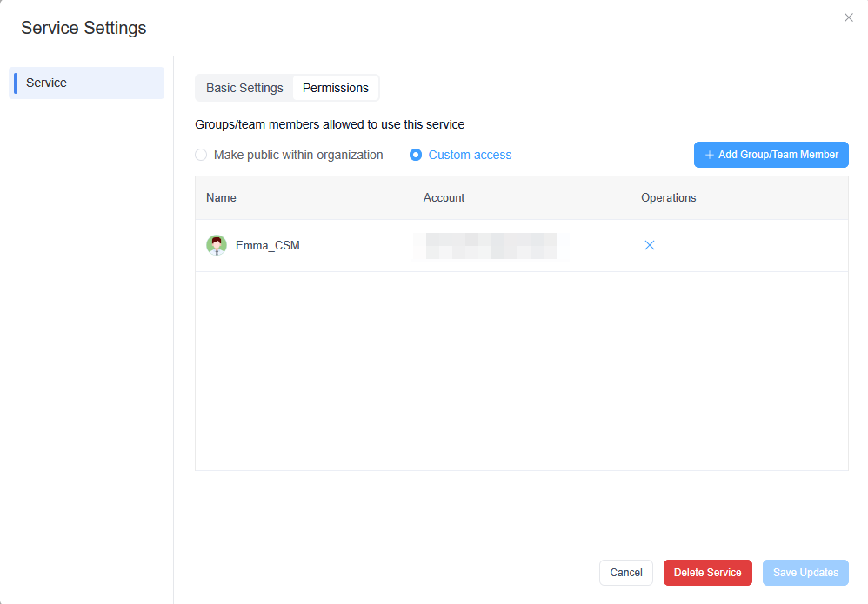Click the Operations column header
Screen dimensions: 868x604
[669, 198]
